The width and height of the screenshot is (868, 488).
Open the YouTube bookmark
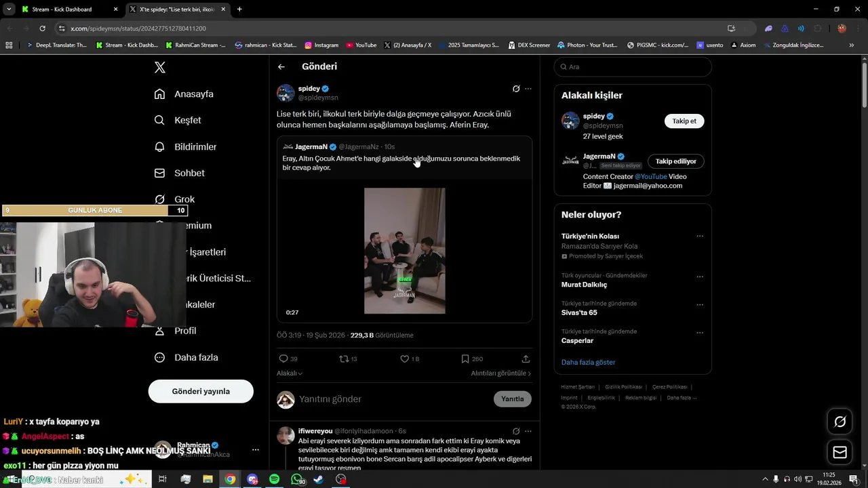(361, 45)
